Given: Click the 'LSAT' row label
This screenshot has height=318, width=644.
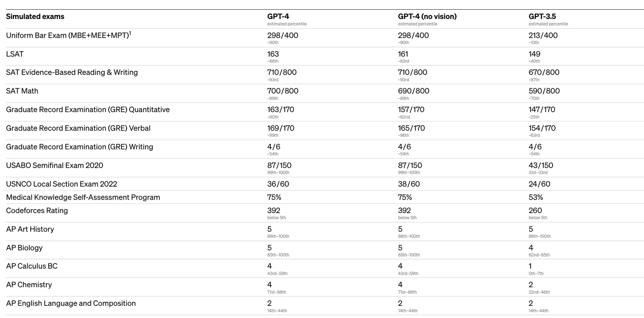Looking at the screenshot, I should click(x=15, y=54).
